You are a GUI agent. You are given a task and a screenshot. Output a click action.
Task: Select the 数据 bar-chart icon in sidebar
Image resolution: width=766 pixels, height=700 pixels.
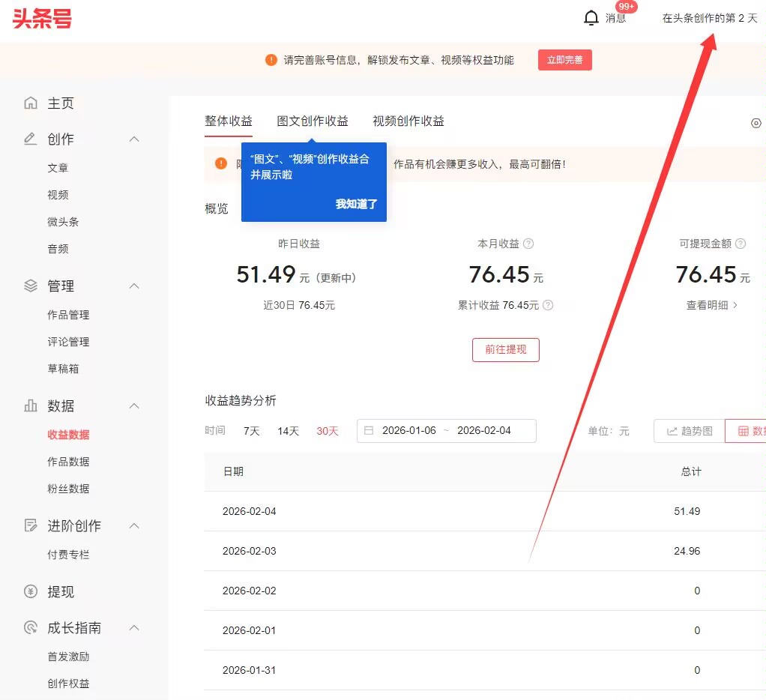pyautogui.click(x=29, y=405)
